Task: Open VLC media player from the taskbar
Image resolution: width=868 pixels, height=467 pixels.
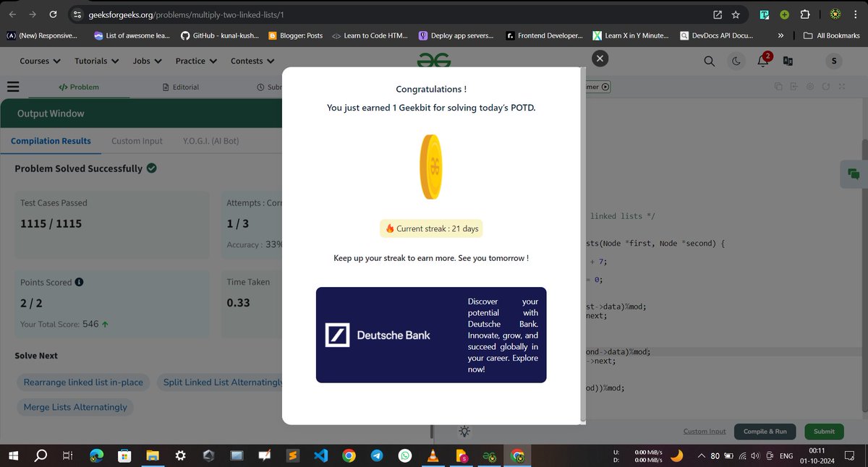Action: point(433,455)
